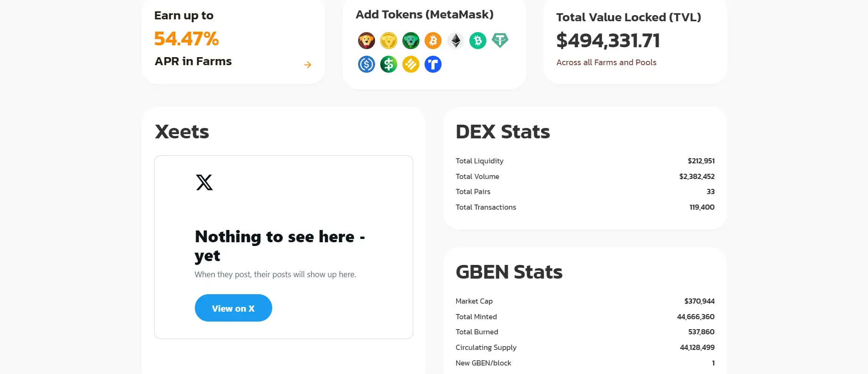Add the orange Bitcoin token to MetaMask
Screen dimensions: 868x374
(433, 41)
